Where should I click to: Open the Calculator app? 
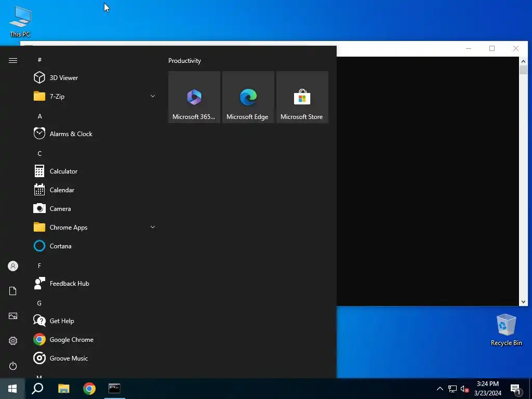tap(95, 171)
